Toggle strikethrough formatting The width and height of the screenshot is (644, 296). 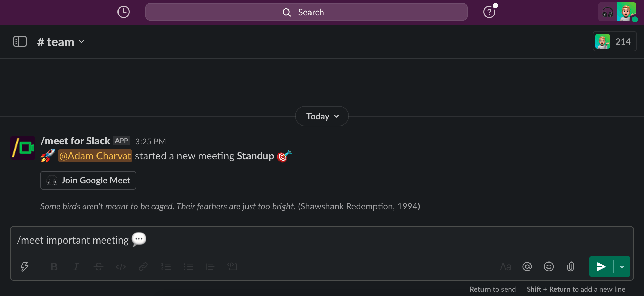point(99,267)
